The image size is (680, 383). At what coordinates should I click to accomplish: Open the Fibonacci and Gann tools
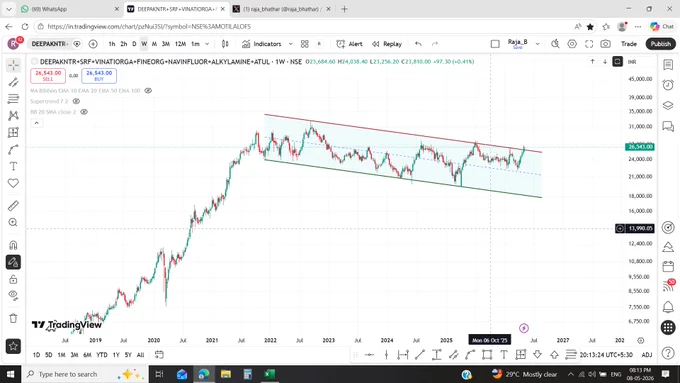click(x=13, y=99)
